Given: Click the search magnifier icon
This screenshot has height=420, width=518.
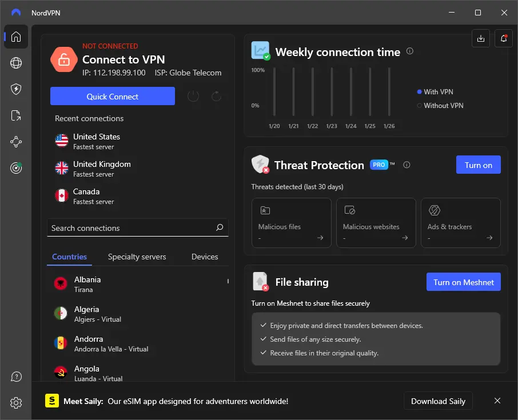Looking at the screenshot, I should tap(220, 227).
